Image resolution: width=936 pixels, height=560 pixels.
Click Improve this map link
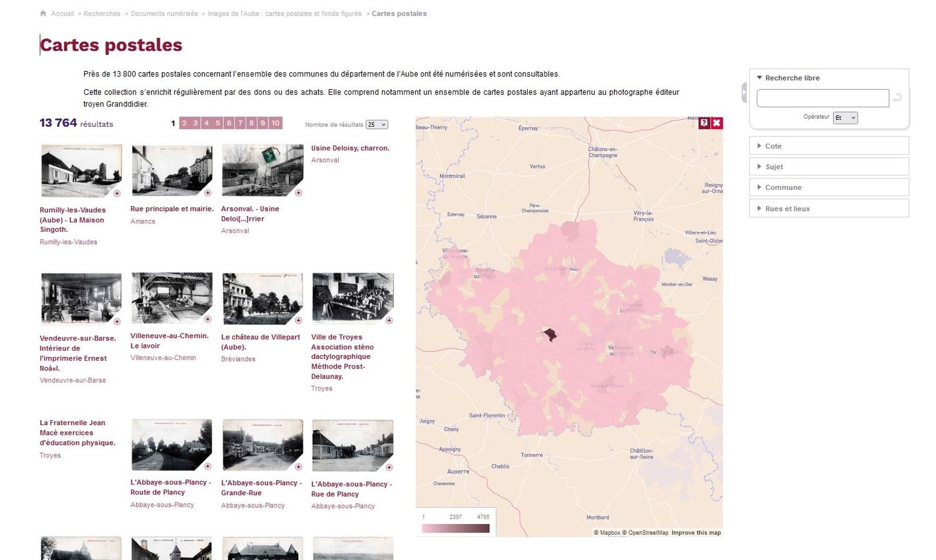[696, 532]
